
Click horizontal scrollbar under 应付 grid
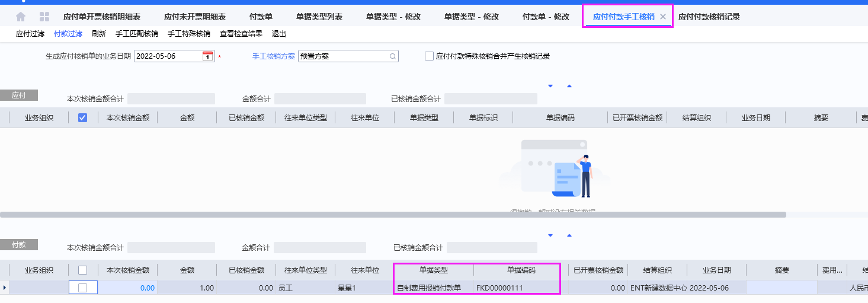tap(392, 215)
